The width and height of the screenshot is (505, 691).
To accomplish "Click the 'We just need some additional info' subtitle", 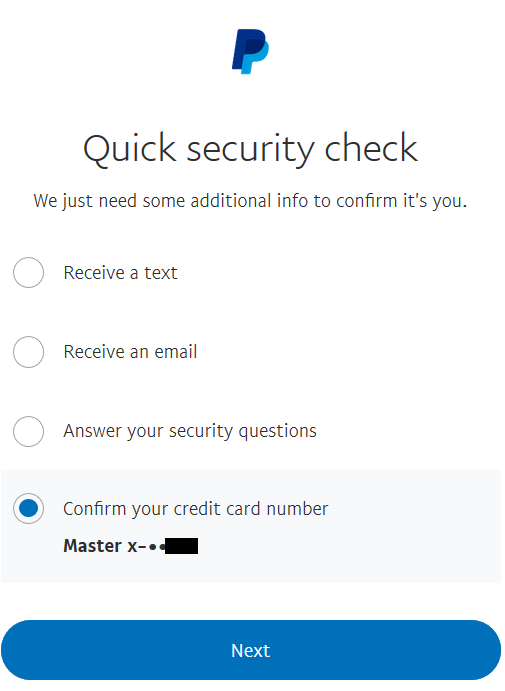I will point(250,201).
